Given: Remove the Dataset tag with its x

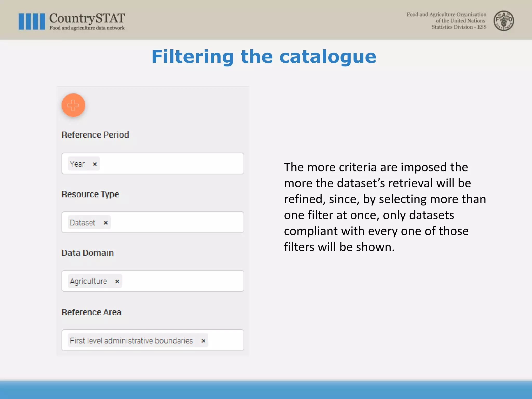Looking at the screenshot, I should click(x=105, y=223).
